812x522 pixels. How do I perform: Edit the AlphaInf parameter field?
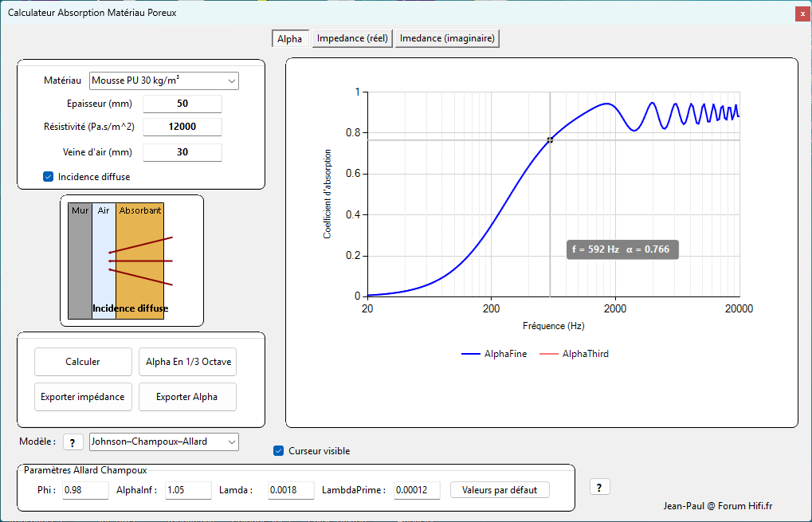(189, 490)
